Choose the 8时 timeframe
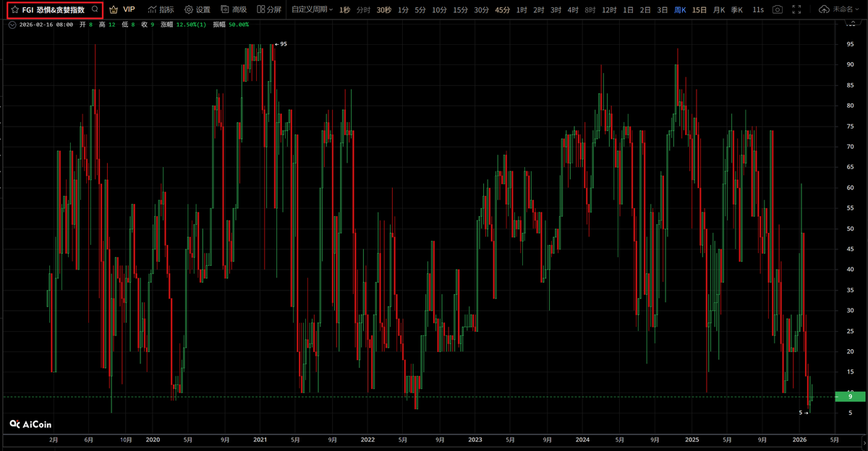This screenshot has width=868, height=451. click(590, 9)
